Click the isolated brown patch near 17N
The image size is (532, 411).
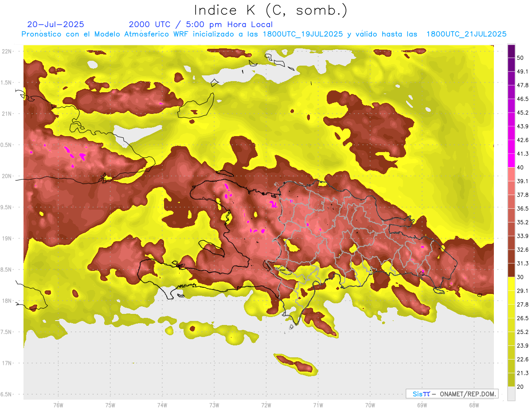coord(296,364)
